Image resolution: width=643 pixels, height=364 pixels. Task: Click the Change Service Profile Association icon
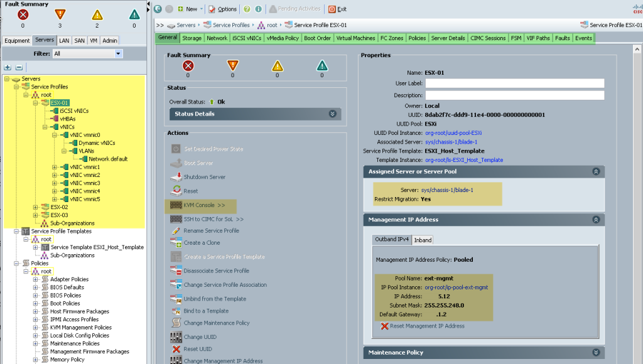coord(176,284)
